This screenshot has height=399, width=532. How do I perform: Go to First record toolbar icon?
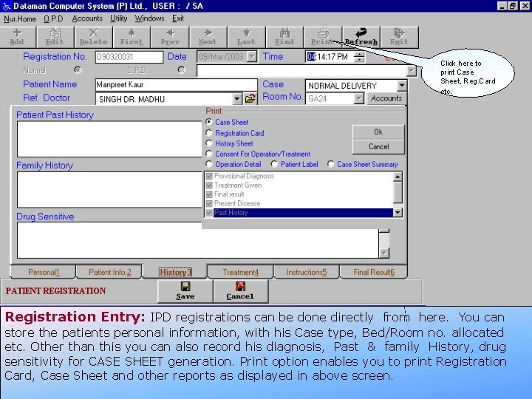click(x=132, y=37)
